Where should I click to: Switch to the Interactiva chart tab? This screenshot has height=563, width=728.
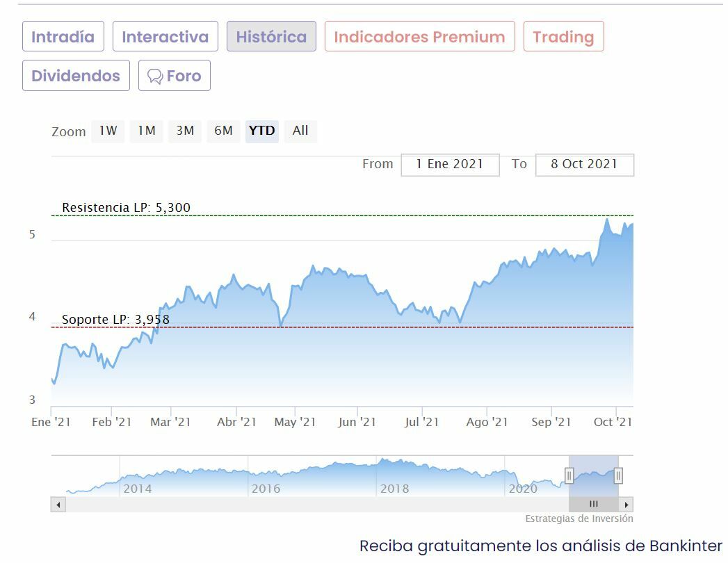coord(165,37)
